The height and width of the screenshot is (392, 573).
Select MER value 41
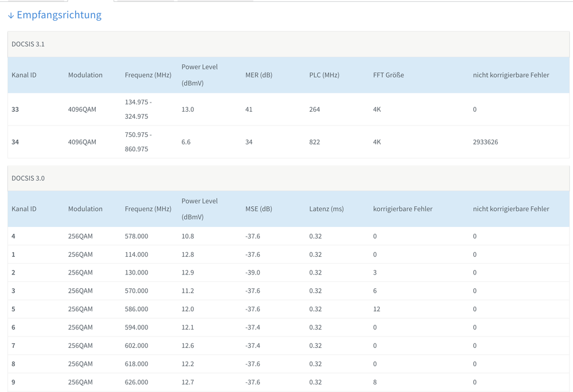click(249, 109)
